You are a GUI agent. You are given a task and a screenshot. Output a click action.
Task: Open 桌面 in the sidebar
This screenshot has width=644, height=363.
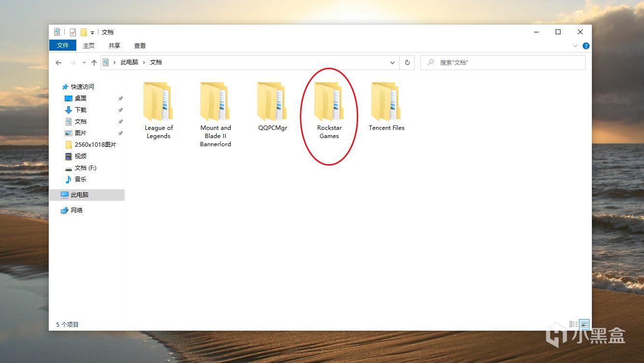80,98
